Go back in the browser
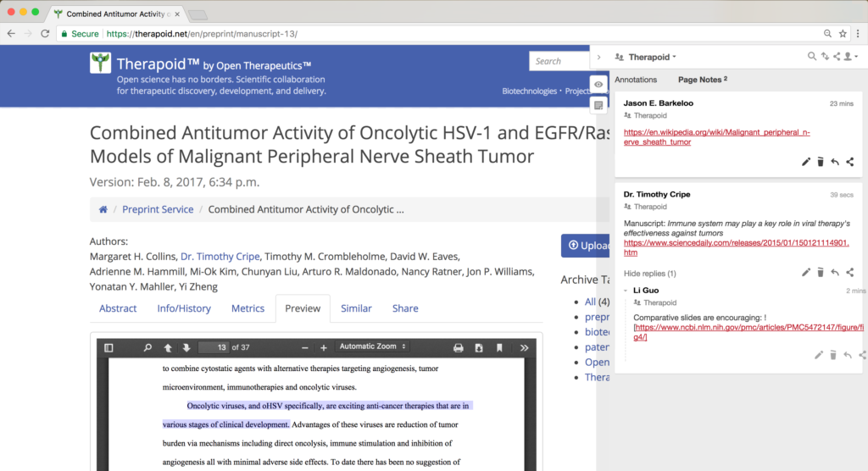 pyautogui.click(x=11, y=34)
